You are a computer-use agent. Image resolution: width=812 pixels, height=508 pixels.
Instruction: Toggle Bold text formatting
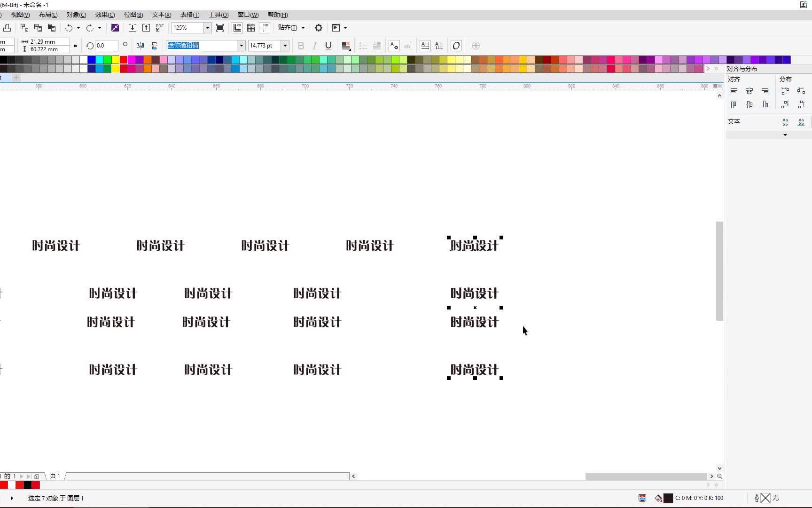coord(301,46)
